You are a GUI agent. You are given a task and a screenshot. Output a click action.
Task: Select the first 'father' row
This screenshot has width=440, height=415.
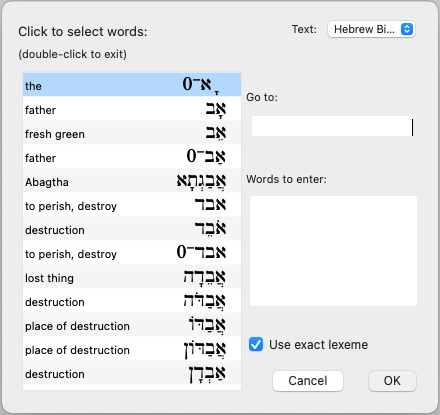point(132,109)
